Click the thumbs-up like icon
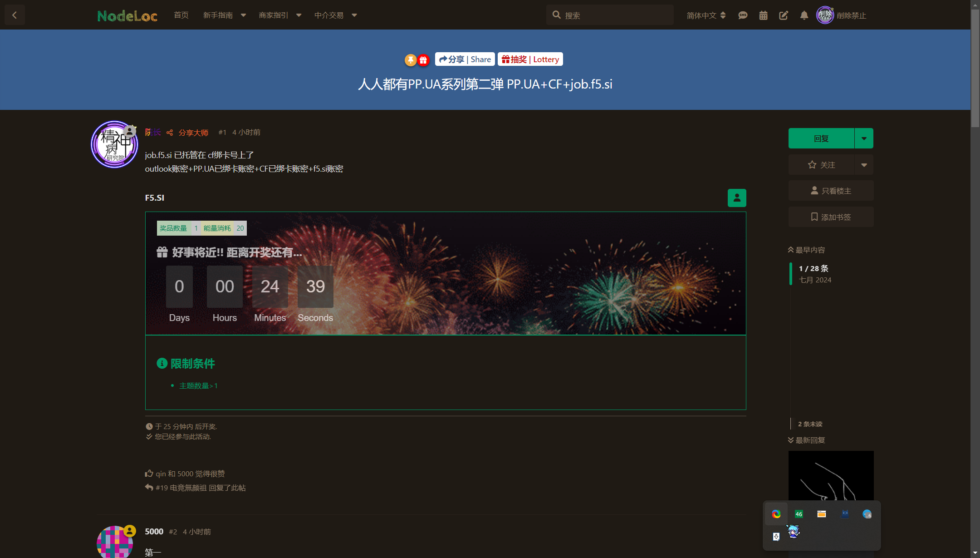 149,473
